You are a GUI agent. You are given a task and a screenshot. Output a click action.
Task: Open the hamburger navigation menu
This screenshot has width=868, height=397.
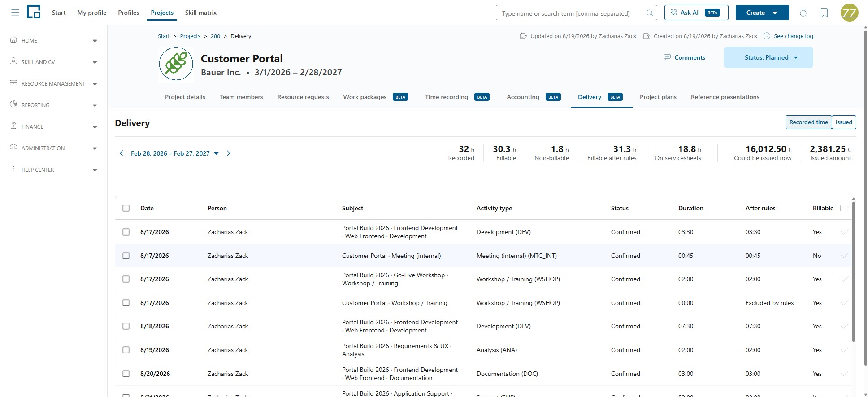click(15, 13)
